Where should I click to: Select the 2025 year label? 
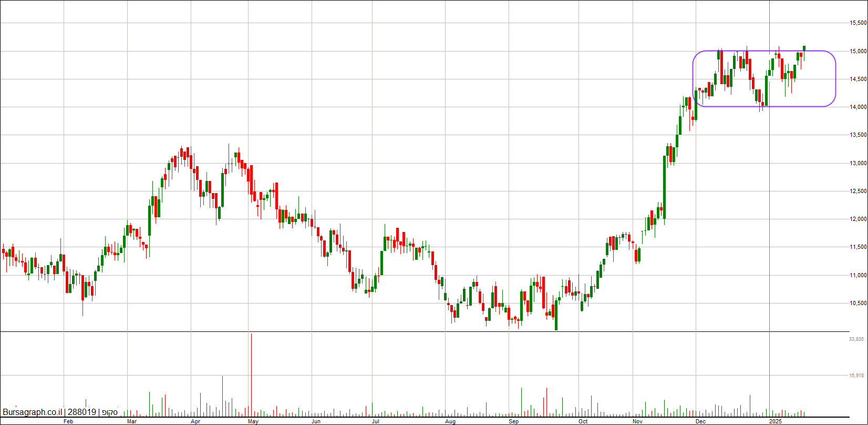tap(776, 422)
